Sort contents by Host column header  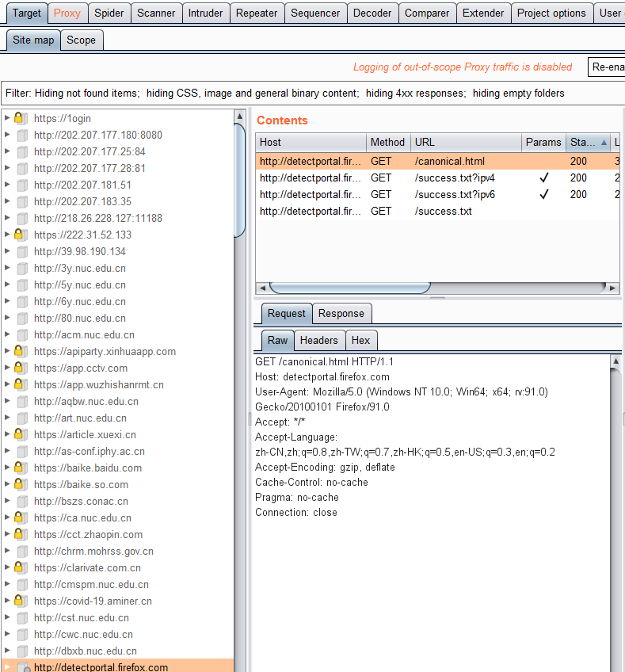311,143
